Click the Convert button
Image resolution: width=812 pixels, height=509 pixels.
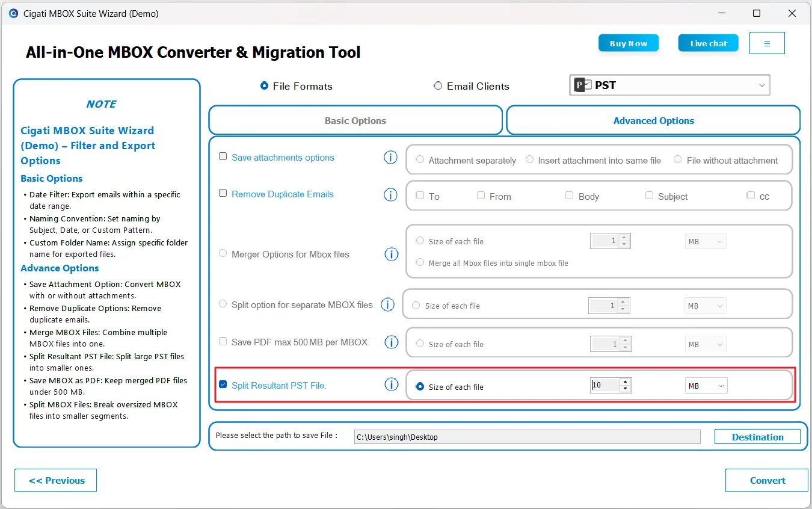(x=767, y=480)
